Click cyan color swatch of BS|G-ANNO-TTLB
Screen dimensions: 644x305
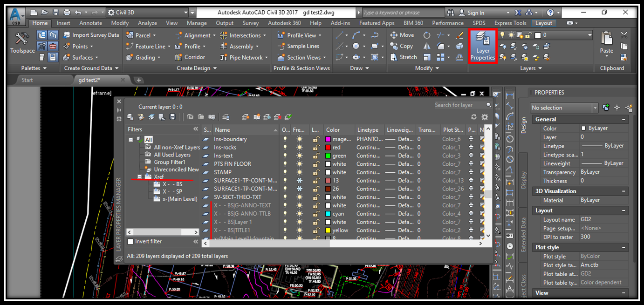click(328, 214)
